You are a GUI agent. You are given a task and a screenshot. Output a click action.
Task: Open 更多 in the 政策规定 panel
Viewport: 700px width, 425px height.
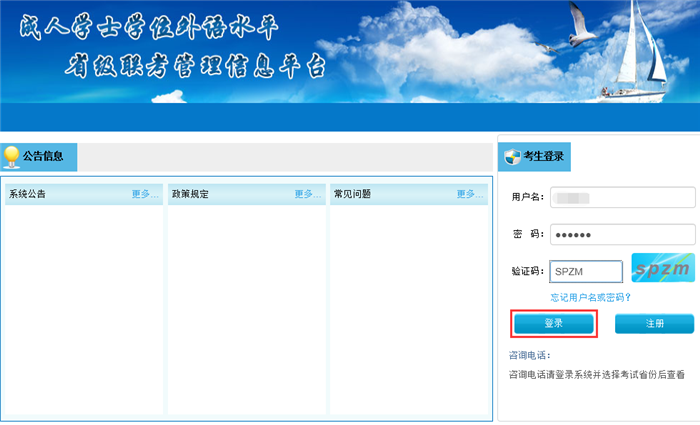pos(308,194)
